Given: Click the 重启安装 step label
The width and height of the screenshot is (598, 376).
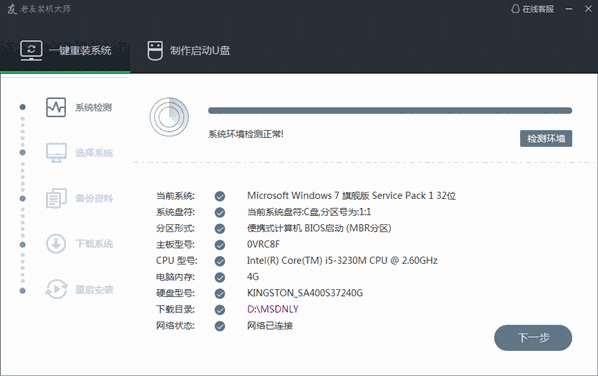Looking at the screenshot, I should point(94,289).
